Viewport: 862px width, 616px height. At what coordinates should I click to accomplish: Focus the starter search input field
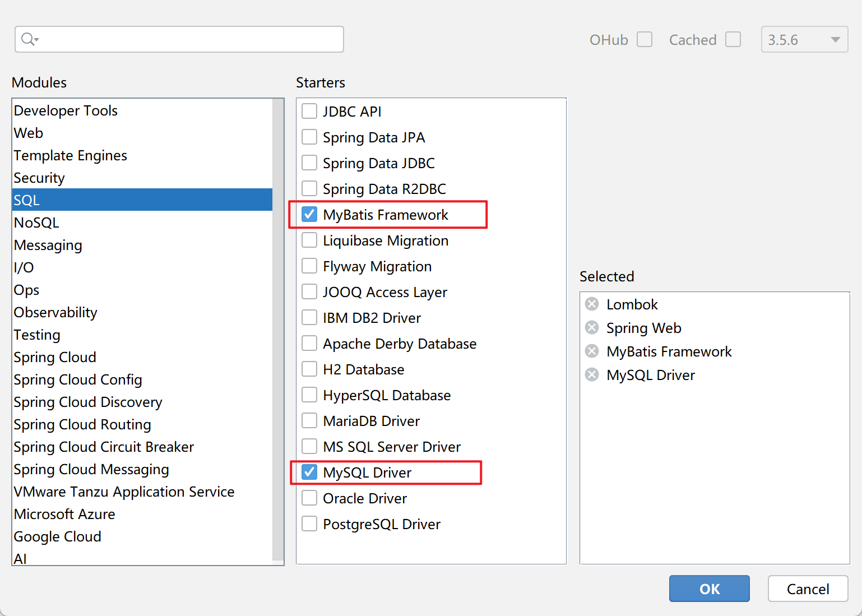click(x=179, y=39)
